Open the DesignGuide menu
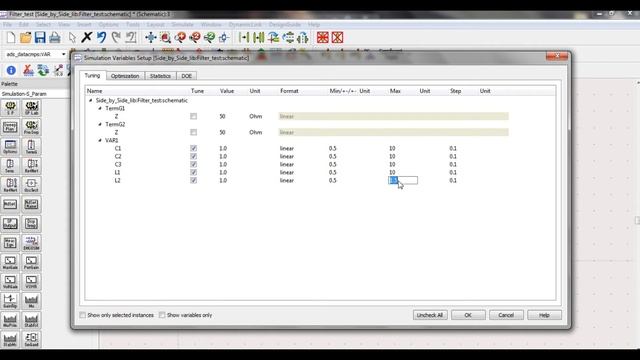 pos(284,24)
